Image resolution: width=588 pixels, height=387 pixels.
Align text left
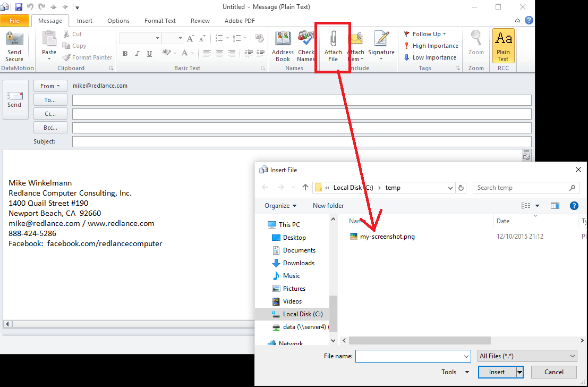207,54
